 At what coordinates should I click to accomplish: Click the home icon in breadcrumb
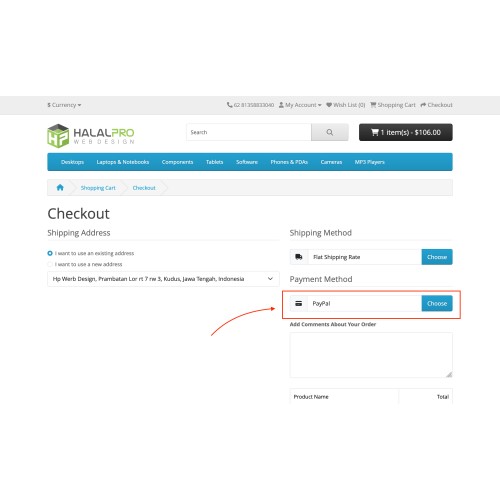tap(60, 187)
